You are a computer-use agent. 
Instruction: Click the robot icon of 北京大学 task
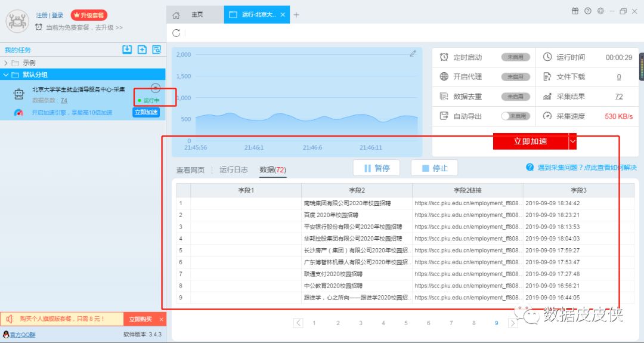click(x=18, y=94)
